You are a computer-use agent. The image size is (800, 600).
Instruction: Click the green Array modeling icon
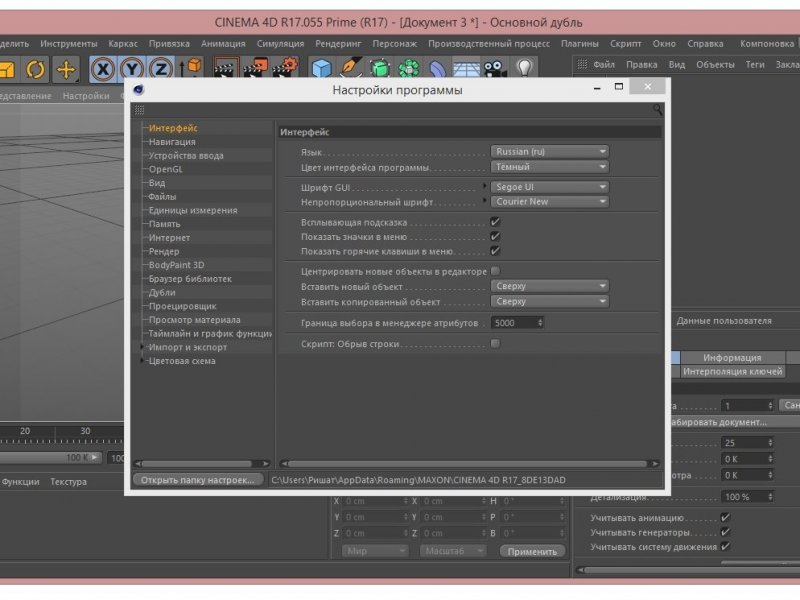click(409, 68)
